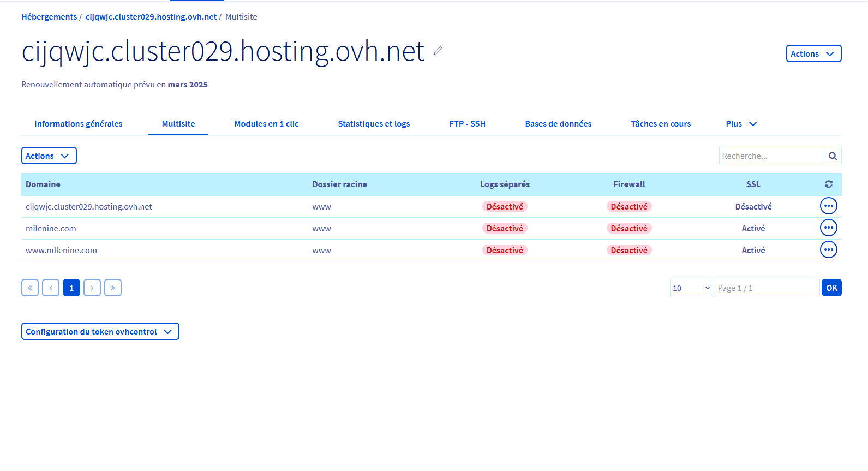Click the table refresh icon

tap(828, 184)
